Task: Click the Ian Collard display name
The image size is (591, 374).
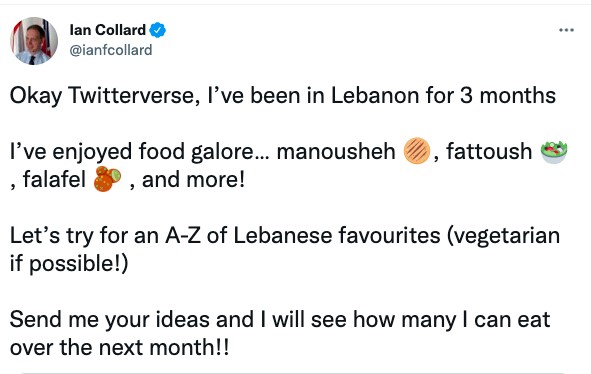Action: tap(108, 30)
